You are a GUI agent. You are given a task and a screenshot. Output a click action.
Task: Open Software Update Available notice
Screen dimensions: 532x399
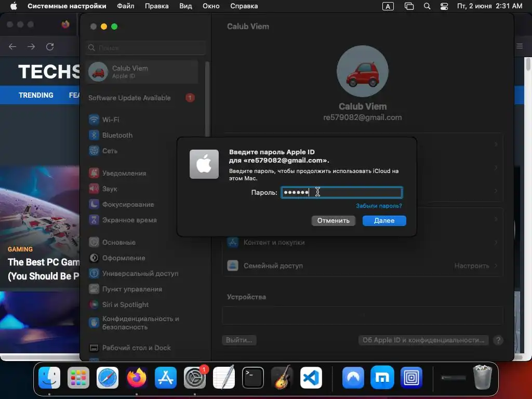(x=142, y=98)
